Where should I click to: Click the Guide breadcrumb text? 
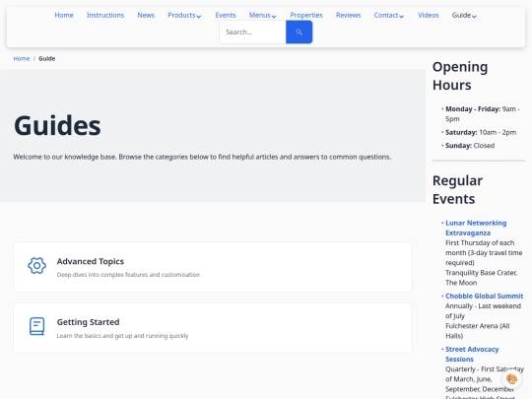pyautogui.click(x=47, y=59)
